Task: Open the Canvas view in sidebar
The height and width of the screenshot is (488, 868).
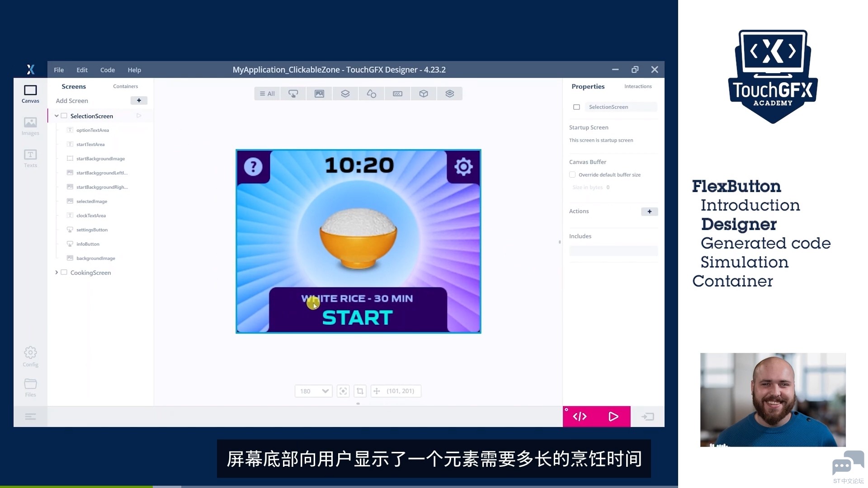Action: (30, 94)
